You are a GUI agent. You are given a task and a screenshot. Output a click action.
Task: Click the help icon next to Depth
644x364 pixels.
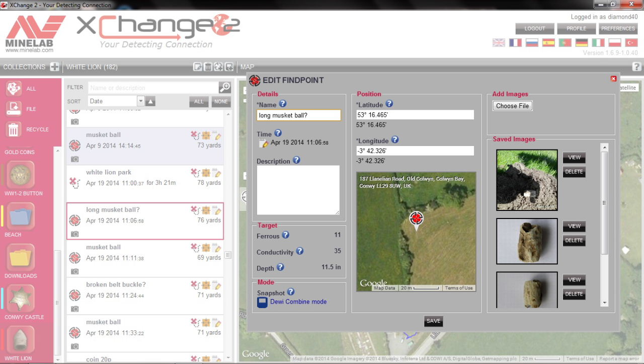click(x=280, y=267)
